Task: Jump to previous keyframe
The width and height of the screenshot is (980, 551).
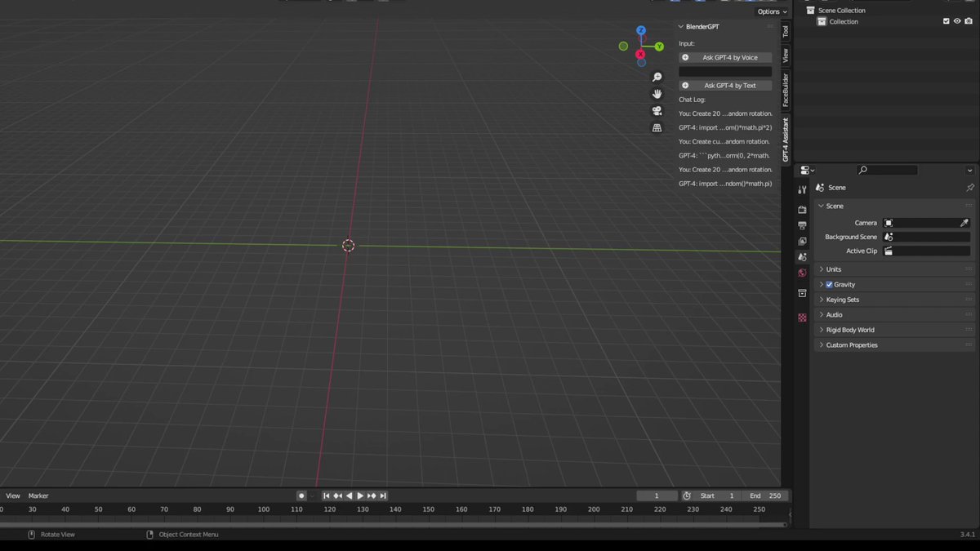Action: tap(338, 495)
